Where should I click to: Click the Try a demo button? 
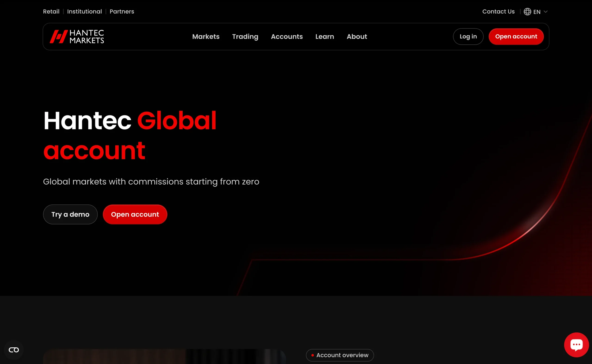tap(70, 215)
